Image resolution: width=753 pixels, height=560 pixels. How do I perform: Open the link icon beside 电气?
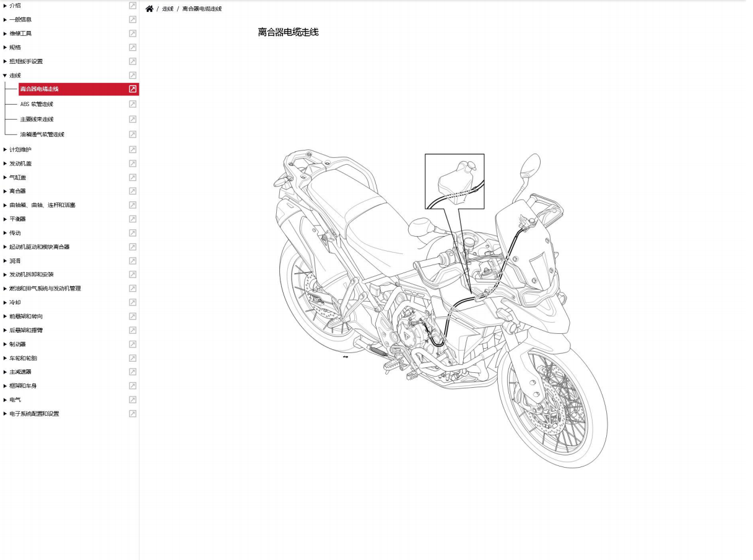pos(133,400)
